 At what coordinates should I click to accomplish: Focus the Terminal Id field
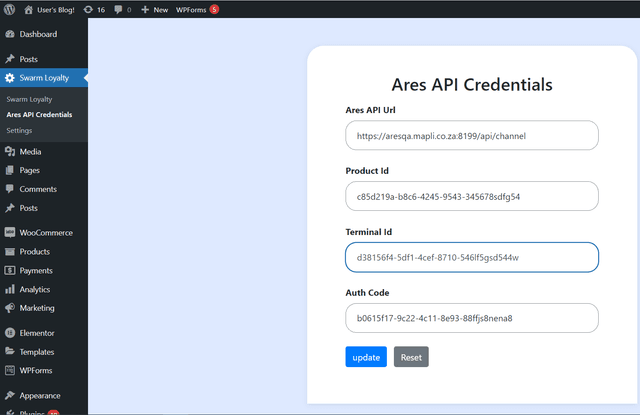pos(472,257)
